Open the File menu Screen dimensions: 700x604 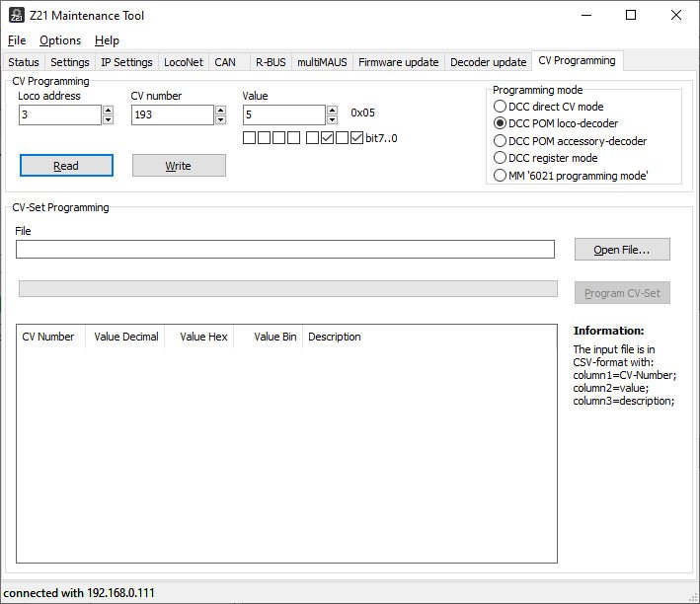[x=17, y=40]
